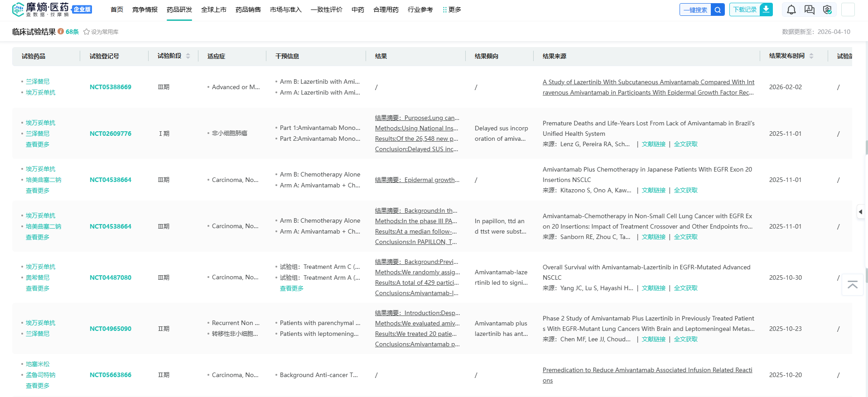Viewport: 868px width, 397px height.
Task: Click the back-to-top arrow icon
Action: click(852, 285)
